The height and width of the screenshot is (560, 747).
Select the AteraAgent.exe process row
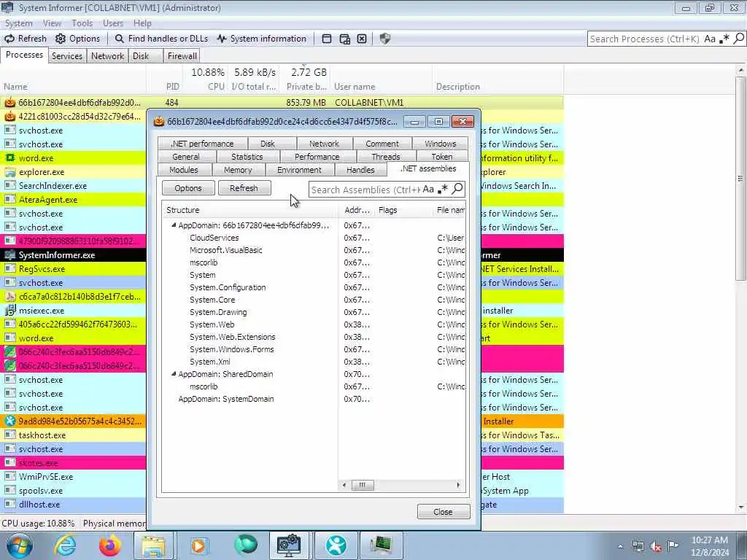(74, 200)
